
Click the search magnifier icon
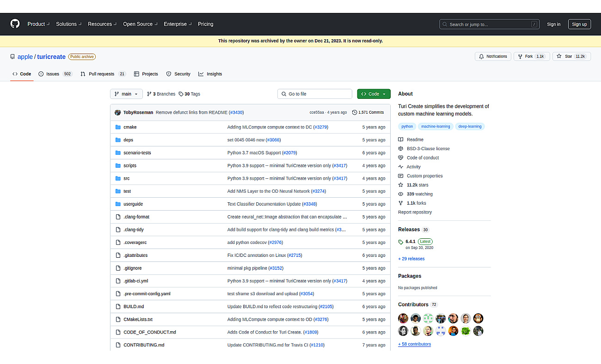point(445,24)
